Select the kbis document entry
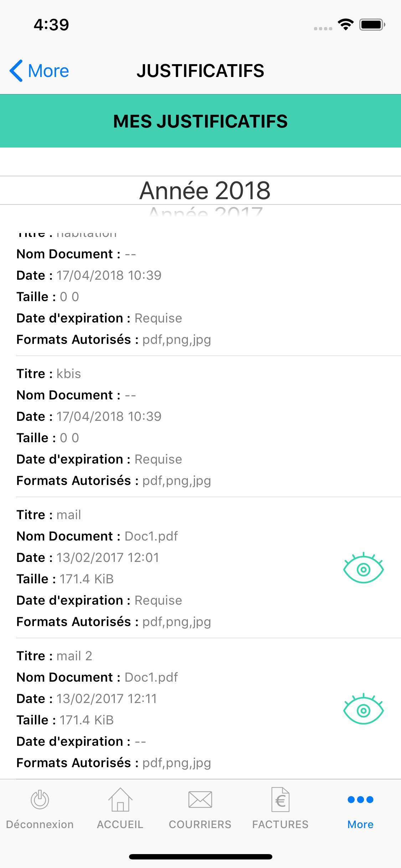Screen dimensions: 401x868 click(x=209, y=427)
